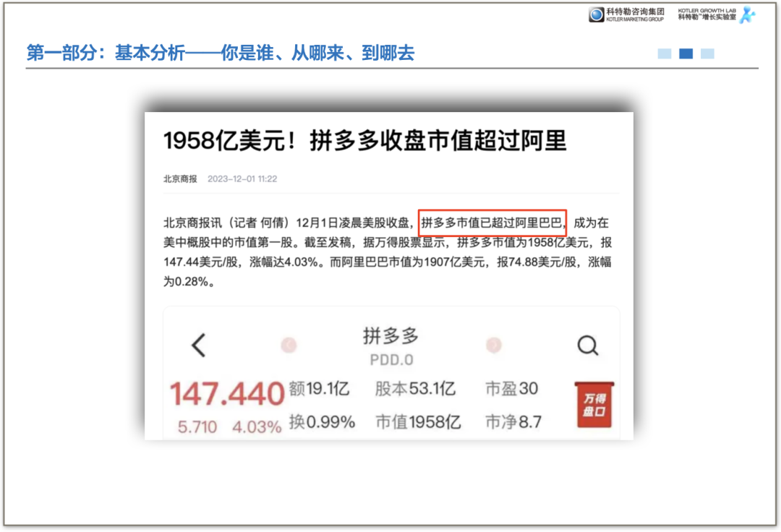Click the red-boxed 拼多多市值已超过阿里巴巴 text

[x=492, y=222]
